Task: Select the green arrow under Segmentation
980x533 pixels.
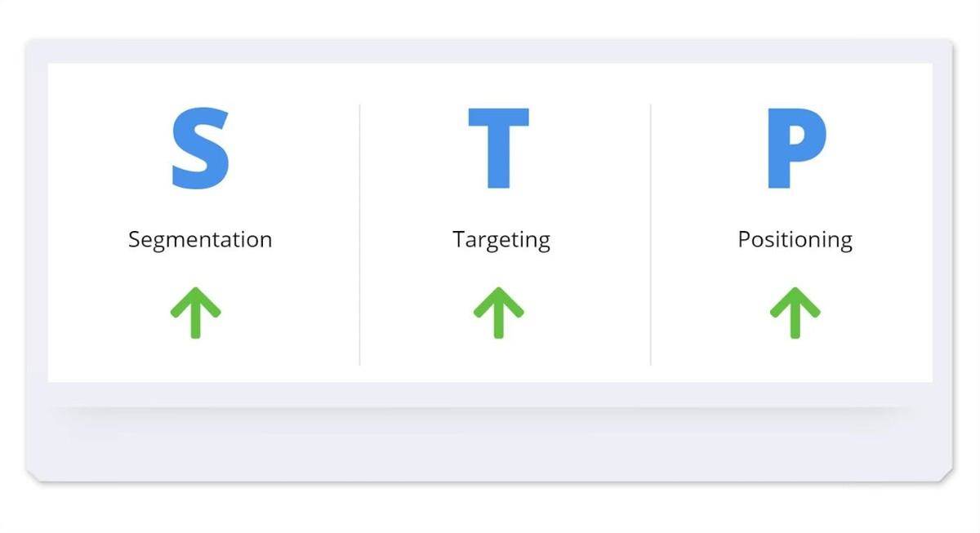Action: click(196, 313)
